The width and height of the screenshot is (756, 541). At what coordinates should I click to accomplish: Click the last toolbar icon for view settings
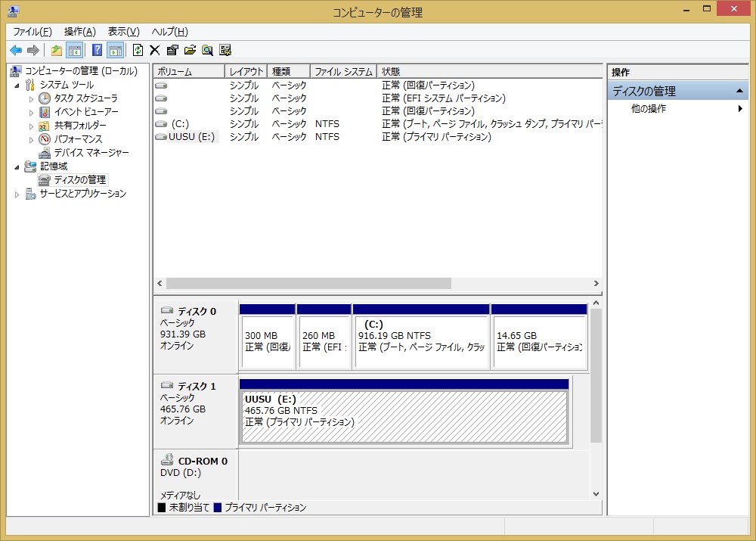tap(225, 50)
